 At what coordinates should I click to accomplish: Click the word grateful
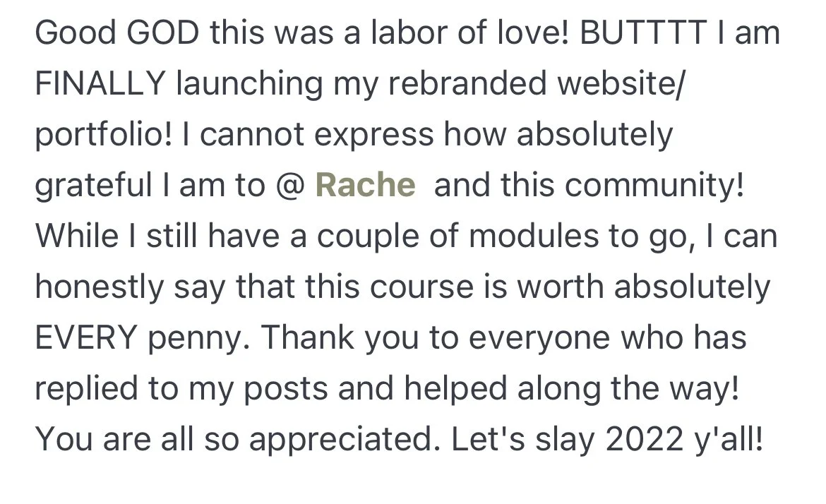coord(94,186)
